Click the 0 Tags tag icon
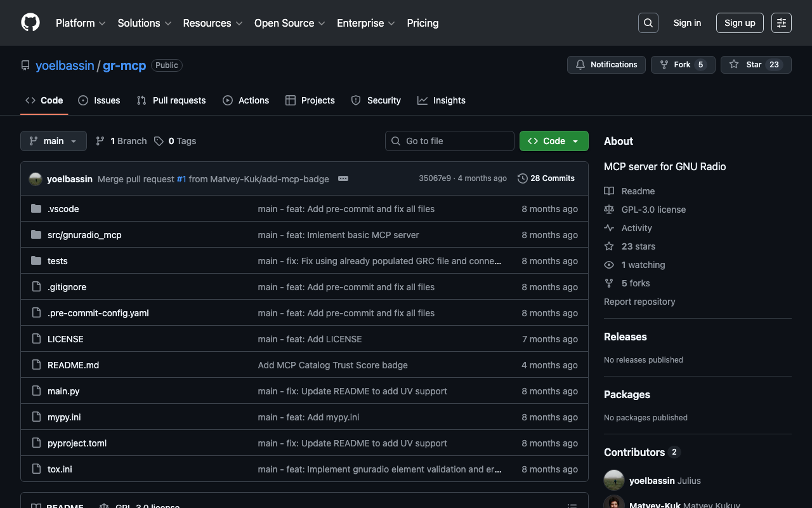This screenshot has width=812, height=508. [159, 141]
